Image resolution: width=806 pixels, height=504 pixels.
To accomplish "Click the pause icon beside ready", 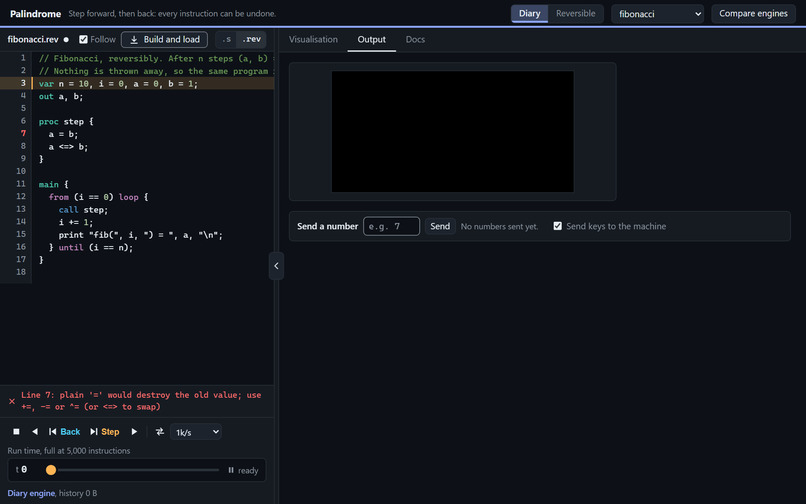I will click(231, 470).
